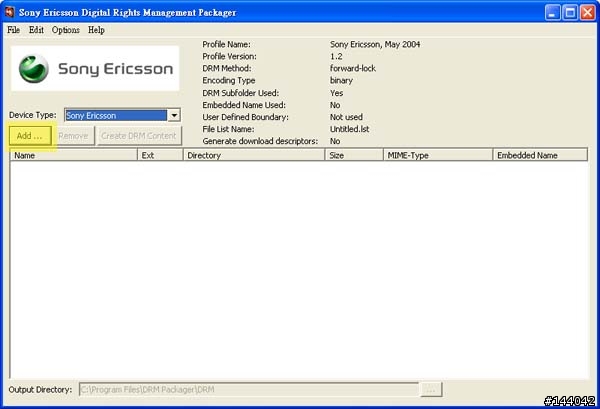This screenshot has height=409, width=600.
Task: Click the 'User Defined Boundary:' label
Action: point(245,117)
